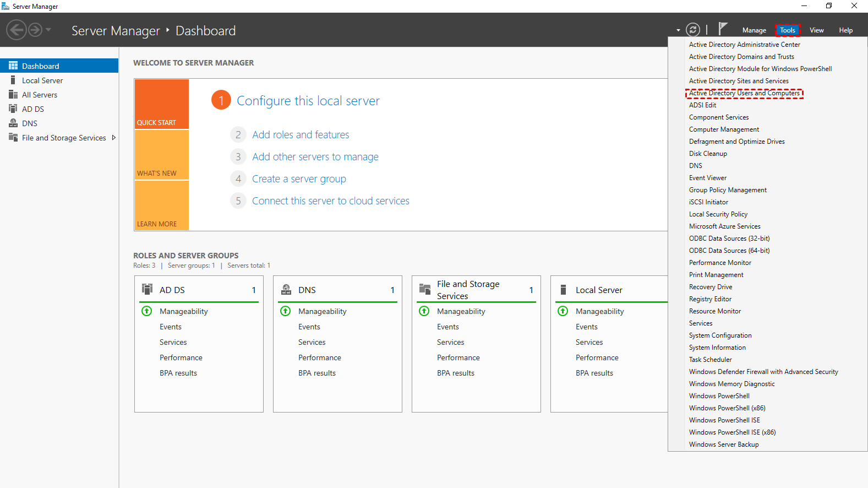Expand File and Storage Services sidebar arrow
868x488 pixels.
pyautogui.click(x=114, y=138)
